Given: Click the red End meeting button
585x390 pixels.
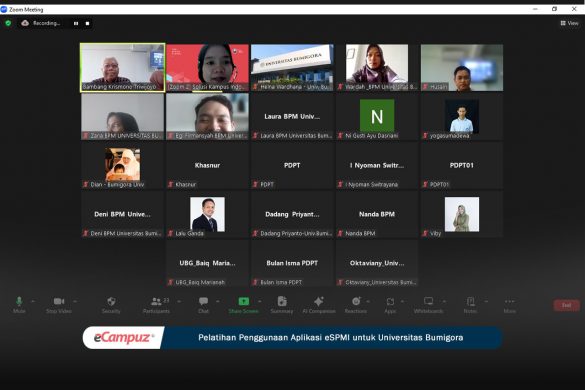Looking at the screenshot, I should pos(566,305).
